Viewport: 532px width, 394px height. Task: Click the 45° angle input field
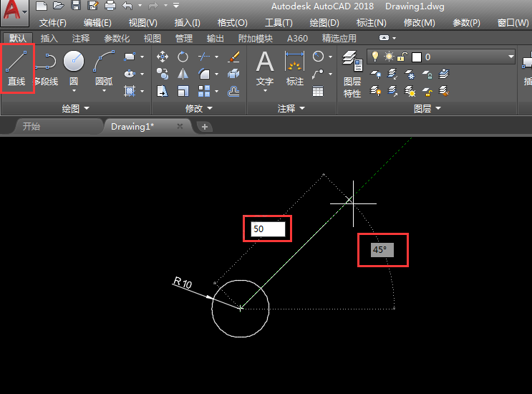tap(382, 250)
